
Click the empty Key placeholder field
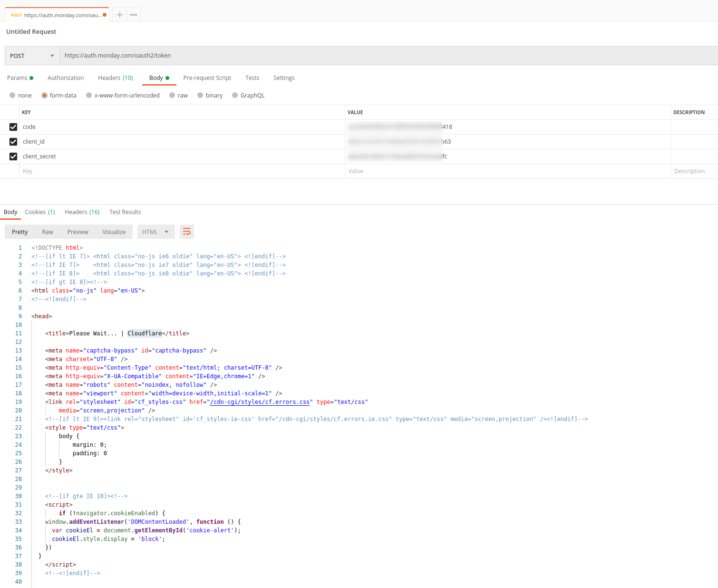click(182, 171)
